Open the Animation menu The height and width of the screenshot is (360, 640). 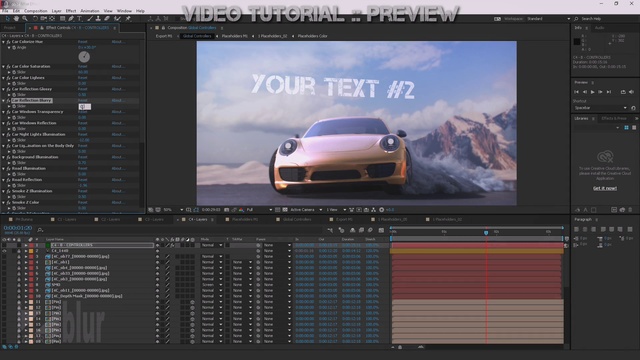click(90, 11)
